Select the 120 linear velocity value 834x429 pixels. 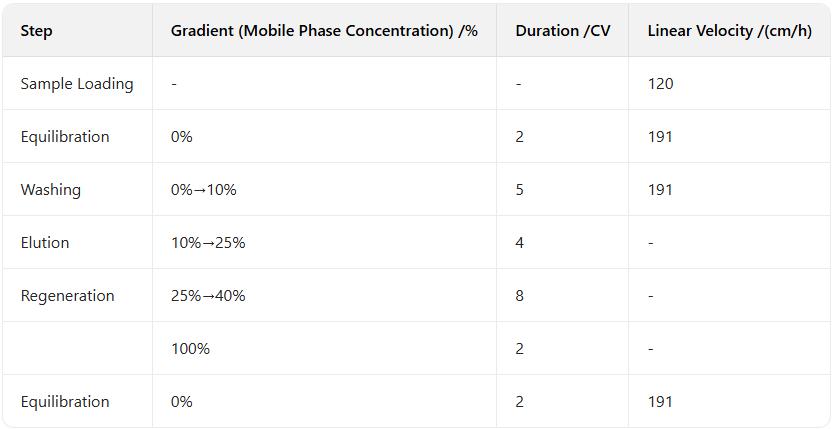pos(660,84)
